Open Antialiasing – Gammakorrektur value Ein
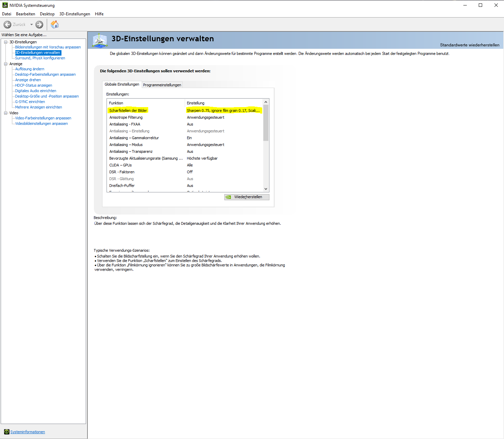Image resolution: width=504 pixels, height=439 pixels. click(x=189, y=138)
